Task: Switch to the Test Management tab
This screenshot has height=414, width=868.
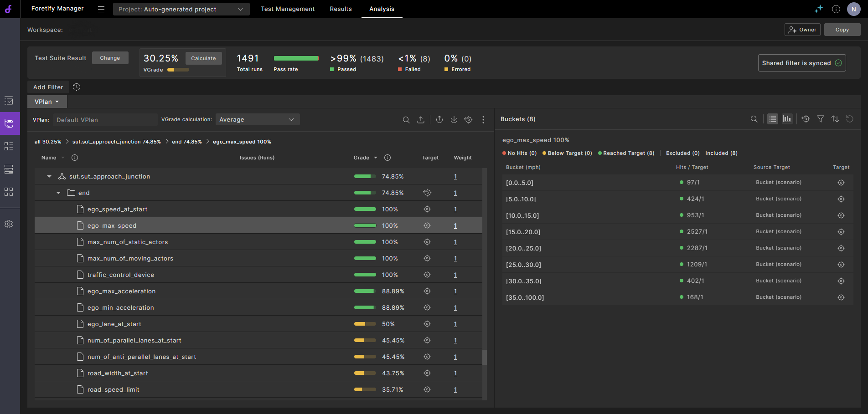Action: tap(287, 9)
